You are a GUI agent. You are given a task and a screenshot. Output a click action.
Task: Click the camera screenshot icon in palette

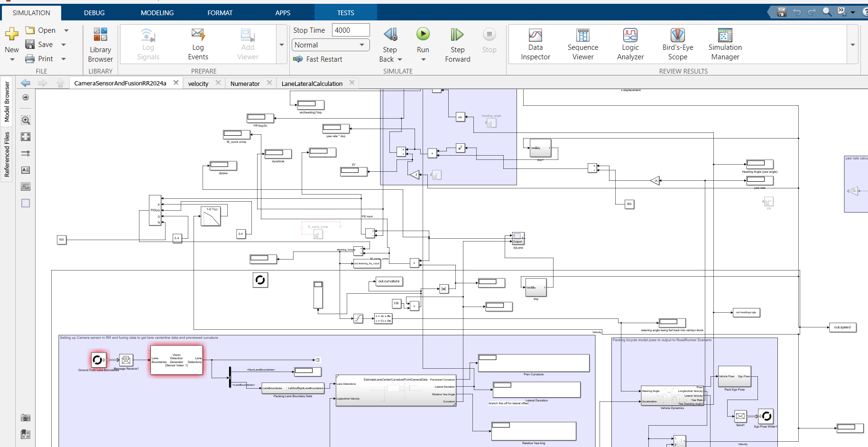pos(26,418)
